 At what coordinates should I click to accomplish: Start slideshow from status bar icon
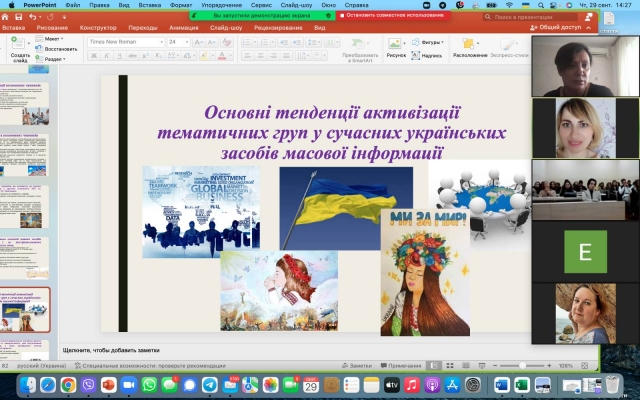coord(482,365)
